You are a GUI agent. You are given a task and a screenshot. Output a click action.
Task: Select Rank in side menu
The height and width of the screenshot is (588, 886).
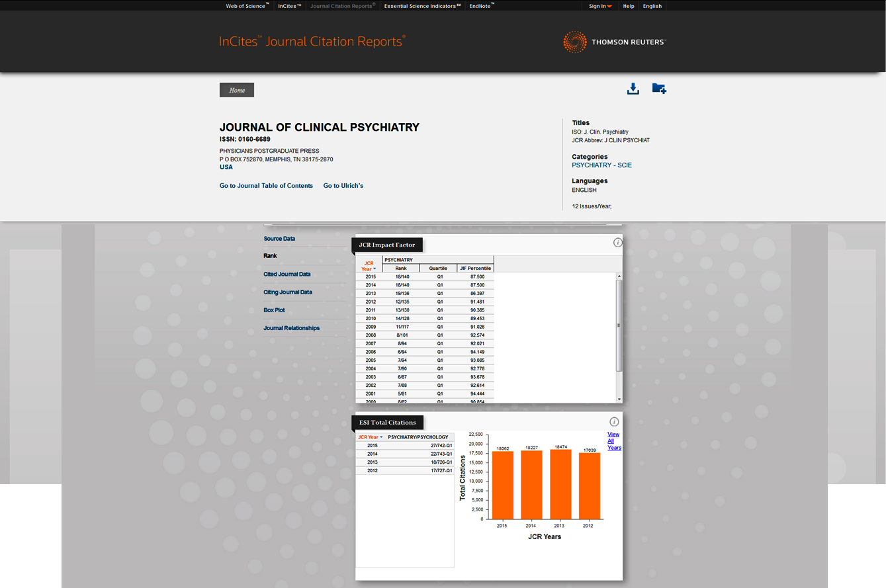pyautogui.click(x=270, y=256)
